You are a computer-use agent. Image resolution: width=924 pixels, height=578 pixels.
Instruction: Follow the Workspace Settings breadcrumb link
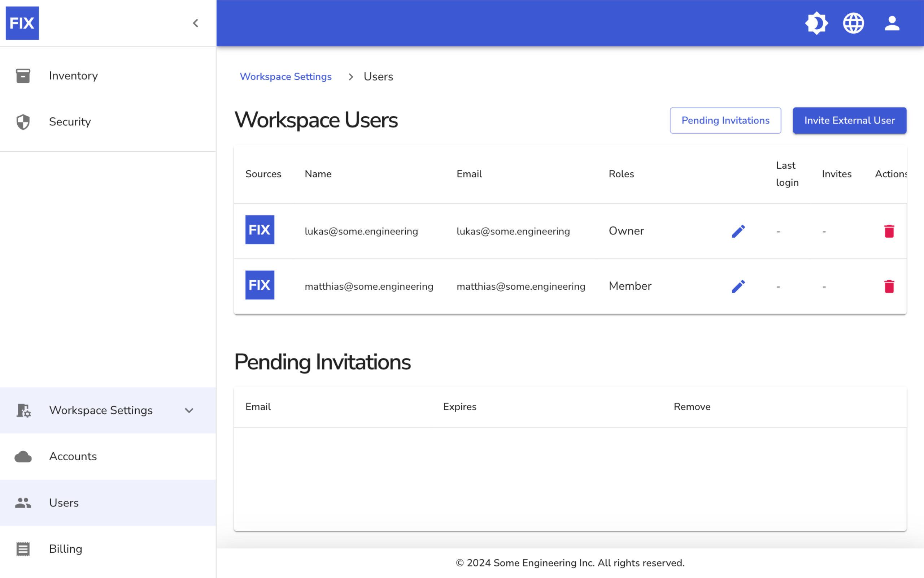286,77
